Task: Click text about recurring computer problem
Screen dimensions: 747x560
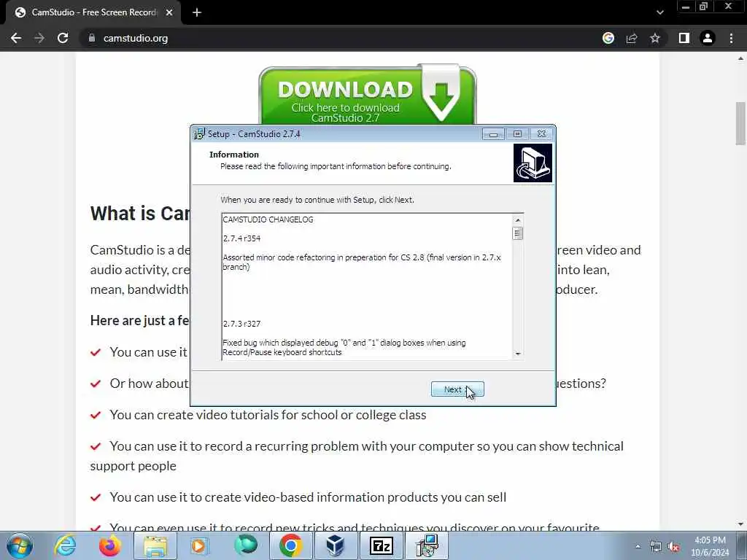Action: point(357,456)
